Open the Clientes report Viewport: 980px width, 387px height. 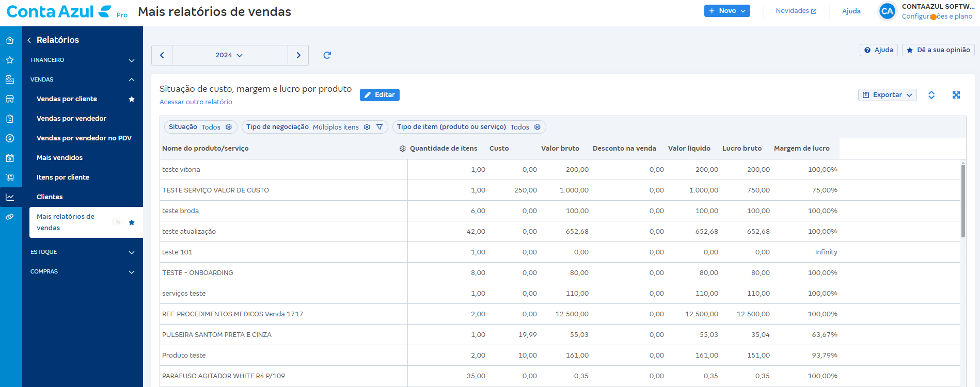tap(50, 197)
